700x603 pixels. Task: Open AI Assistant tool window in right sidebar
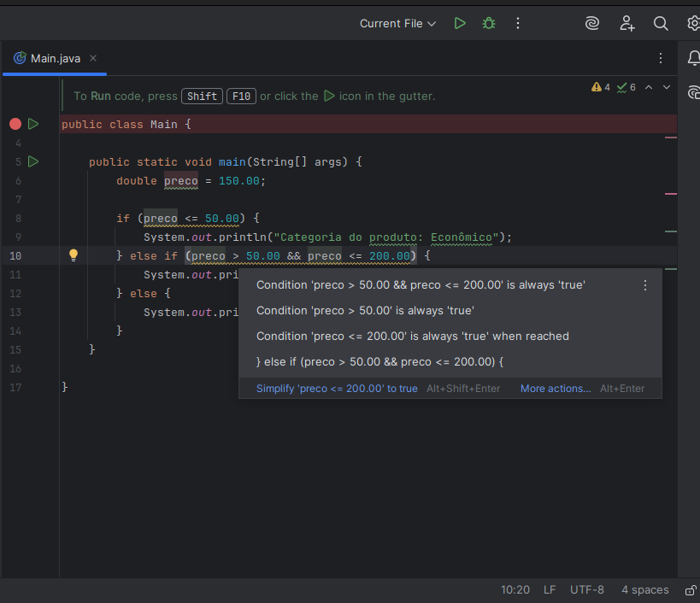click(x=693, y=92)
